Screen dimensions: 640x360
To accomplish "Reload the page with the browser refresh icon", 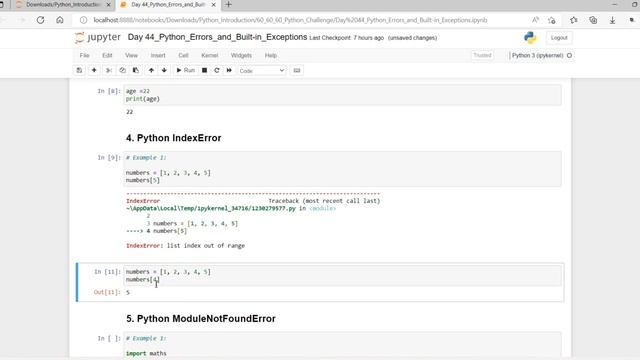I will [40, 20].
